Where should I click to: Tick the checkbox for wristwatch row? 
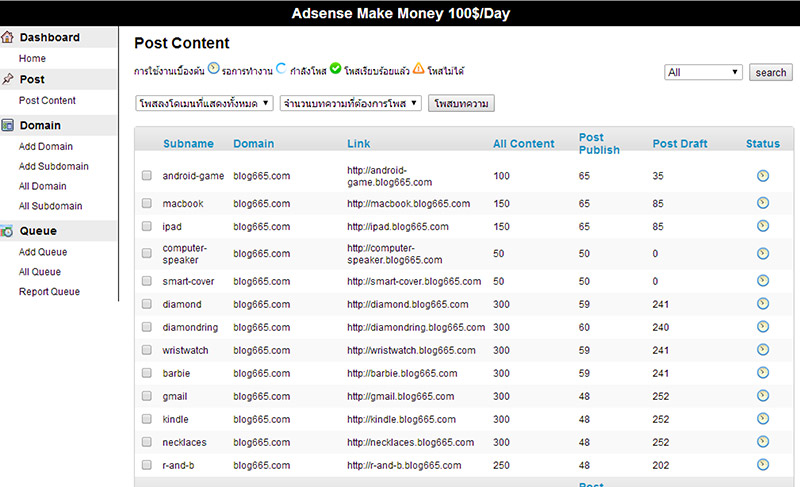[x=147, y=351]
